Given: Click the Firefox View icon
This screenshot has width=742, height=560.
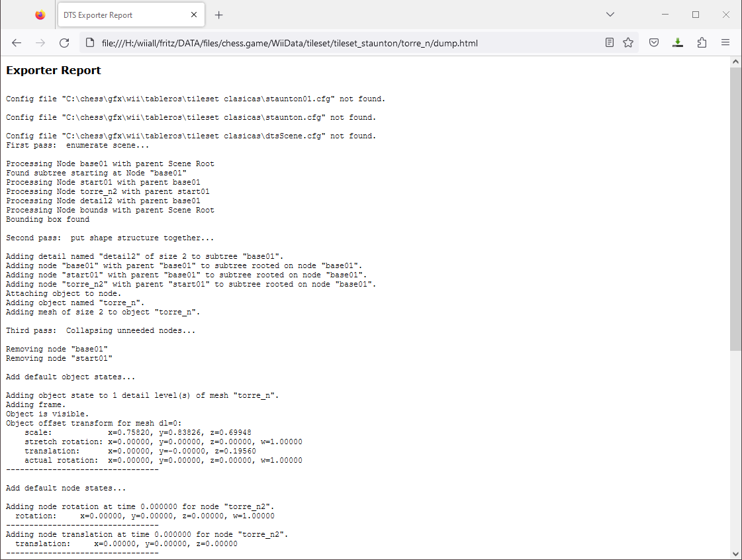Looking at the screenshot, I should pyautogui.click(x=40, y=15).
